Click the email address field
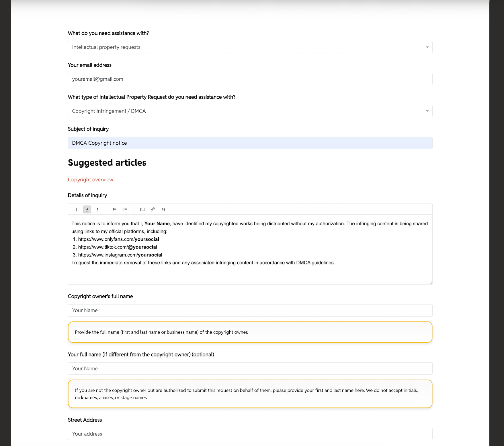Screen dimensions: 504x446 point(250,79)
